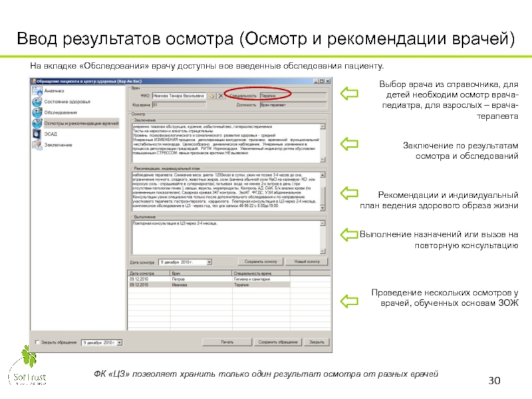Image resolution: width=532 pixels, height=399 pixels.
Task: Open the Обследования section icon
Action: pos(37,112)
